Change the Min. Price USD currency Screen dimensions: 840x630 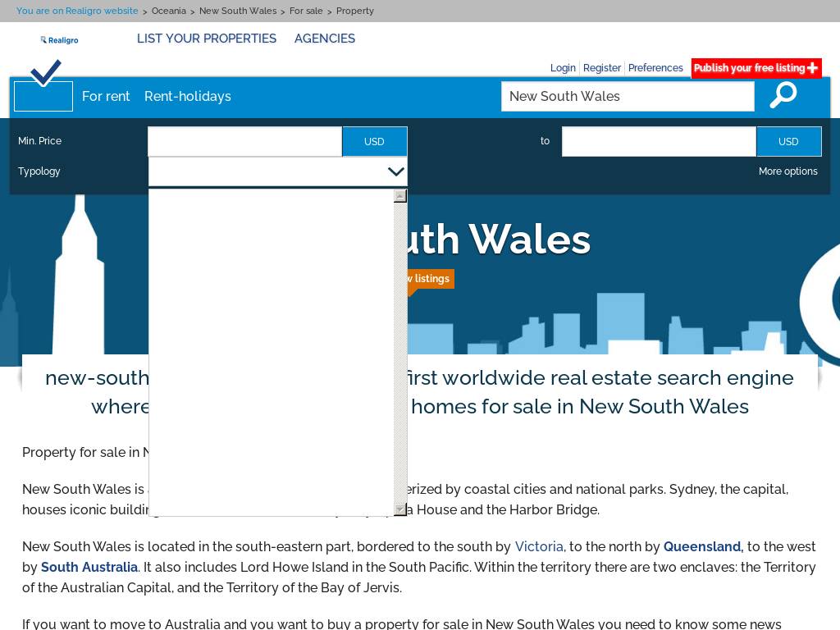coord(374,141)
